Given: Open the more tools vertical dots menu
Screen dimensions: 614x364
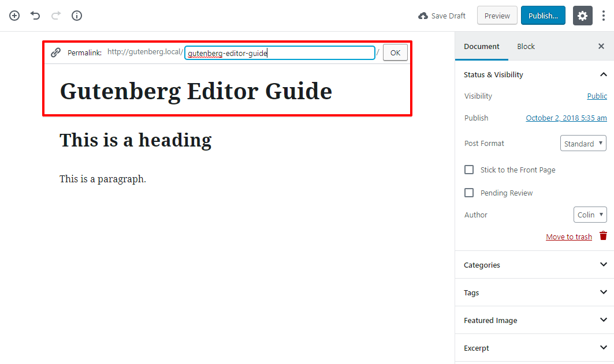Looking at the screenshot, I should tap(604, 16).
